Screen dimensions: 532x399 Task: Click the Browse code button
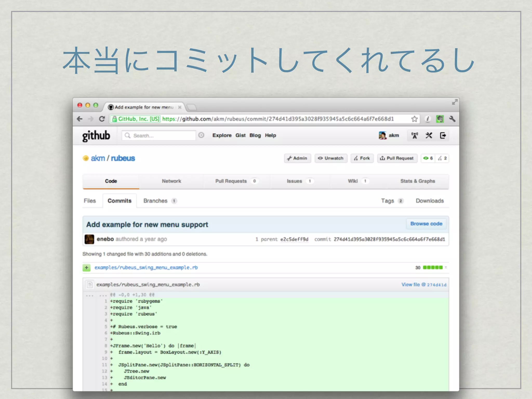(x=426, y=224)
